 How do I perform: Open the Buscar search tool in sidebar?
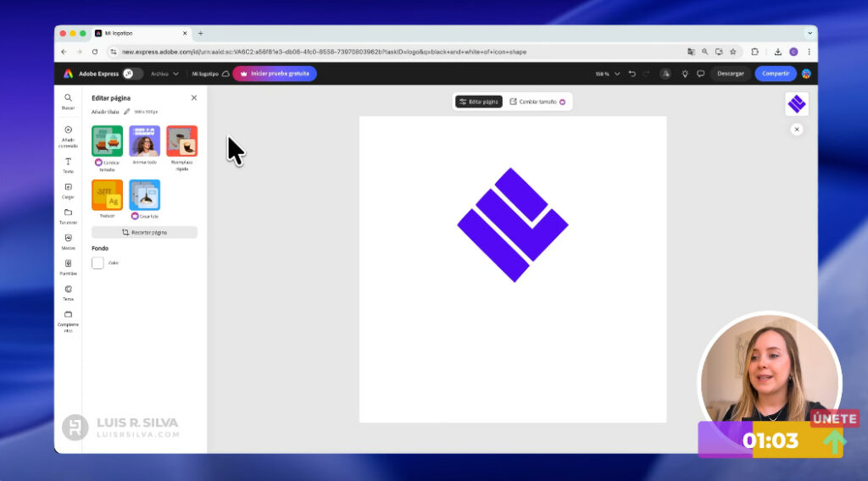click(x=68, y=101)
